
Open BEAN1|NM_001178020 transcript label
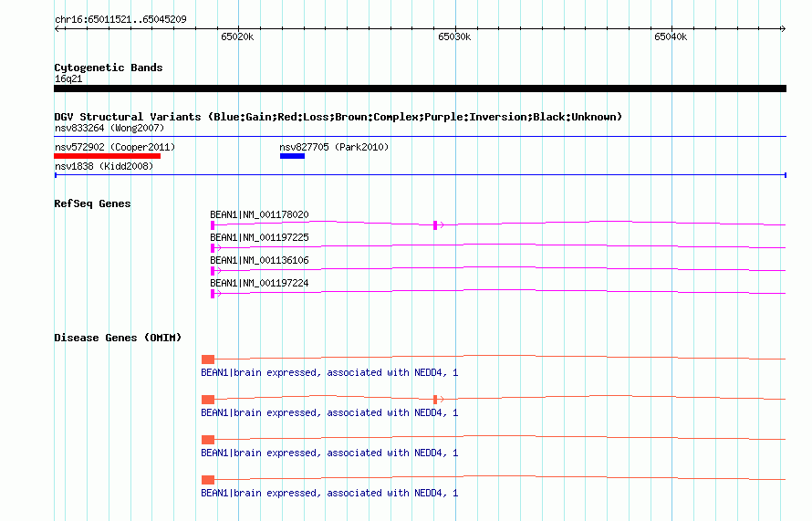click(259, 214)
